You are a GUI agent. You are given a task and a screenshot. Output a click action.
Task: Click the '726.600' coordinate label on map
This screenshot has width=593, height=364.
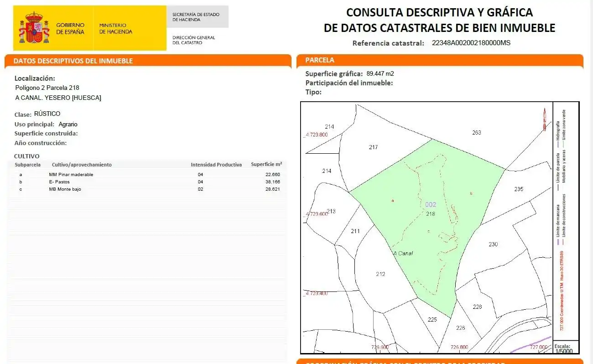pos(380,348)
